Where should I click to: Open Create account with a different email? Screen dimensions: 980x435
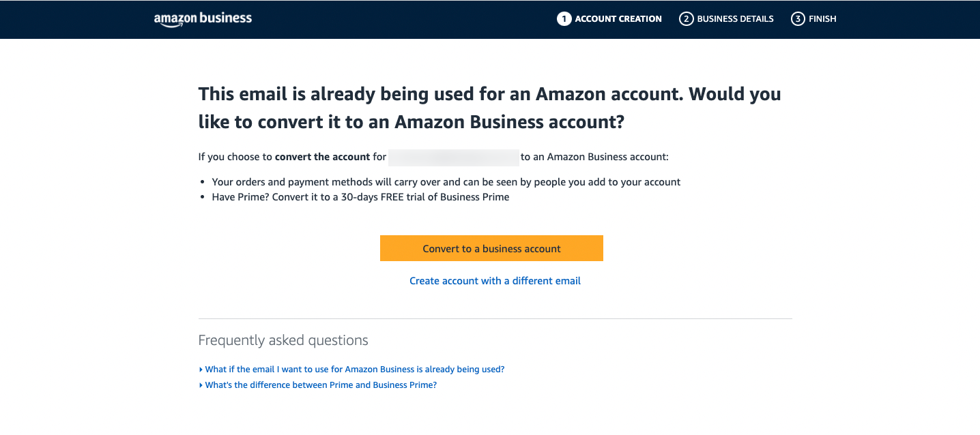click(495, 281)
